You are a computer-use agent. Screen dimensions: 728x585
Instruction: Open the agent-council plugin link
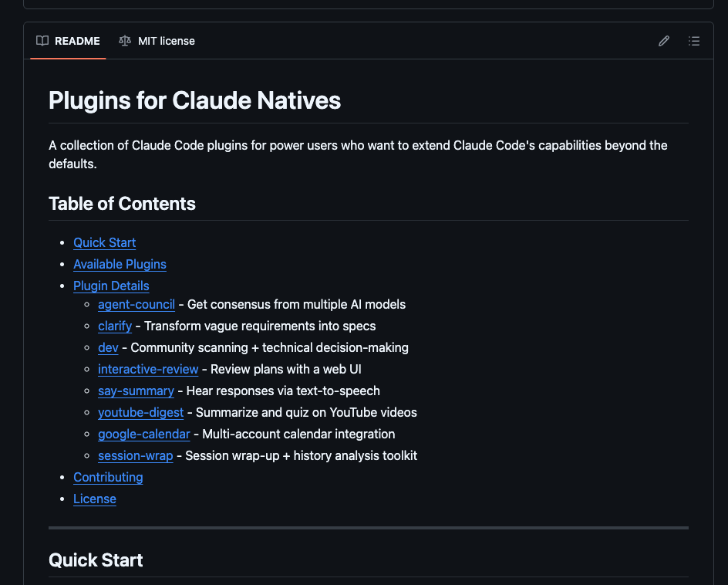pyautogui.click(x=136, y=304)
